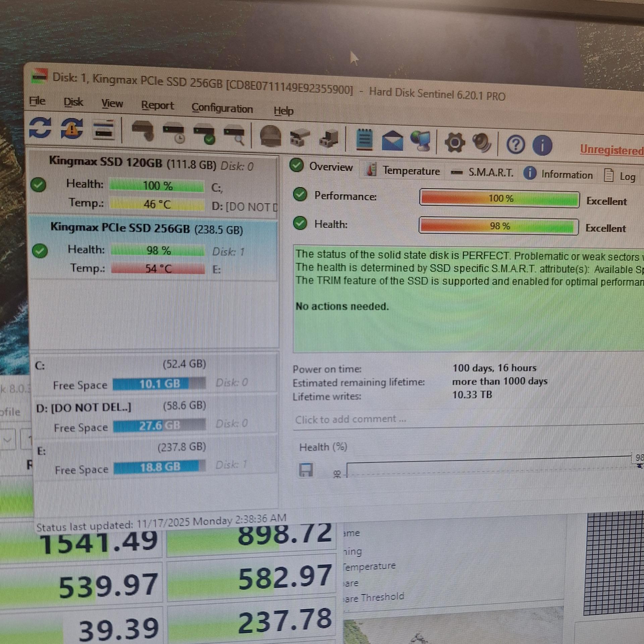
Task: Click the E: partition free space bar
Action: pyautogui.click(x=160, y=467)
